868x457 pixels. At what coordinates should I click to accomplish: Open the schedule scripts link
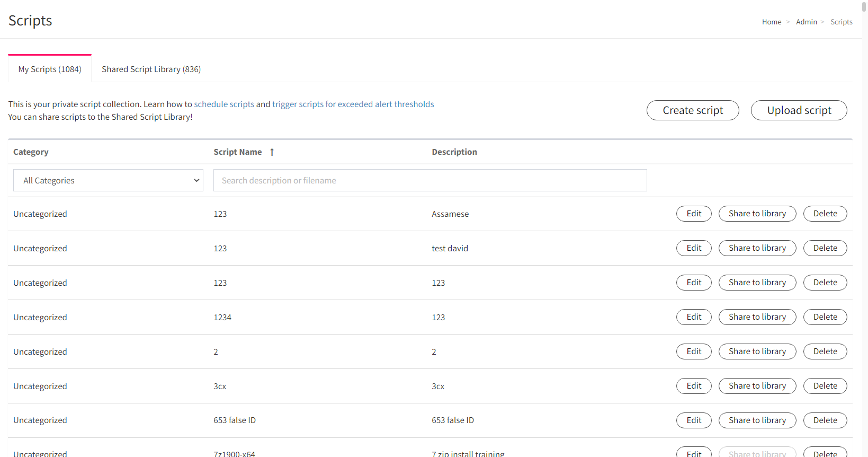point(224,104)
